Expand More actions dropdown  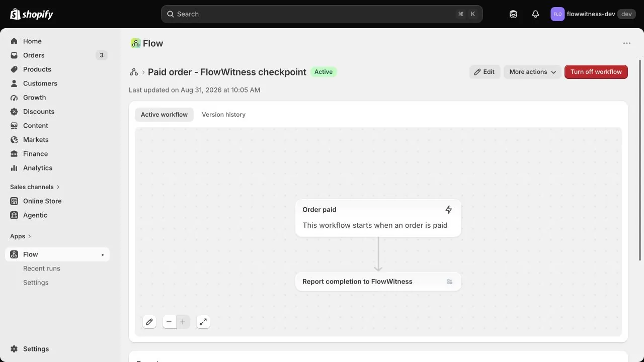(532, 72)
